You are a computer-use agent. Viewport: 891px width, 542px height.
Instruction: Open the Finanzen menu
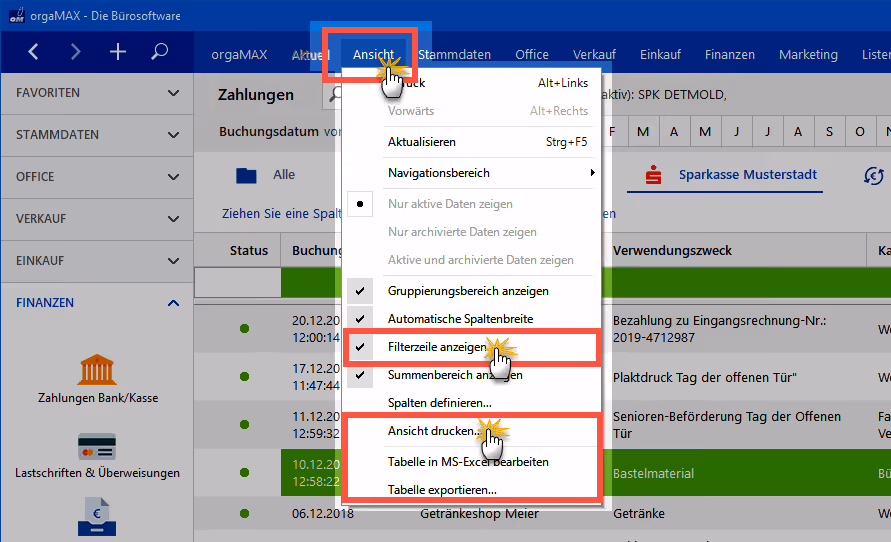pyautogui.click(x=730, y=55)
